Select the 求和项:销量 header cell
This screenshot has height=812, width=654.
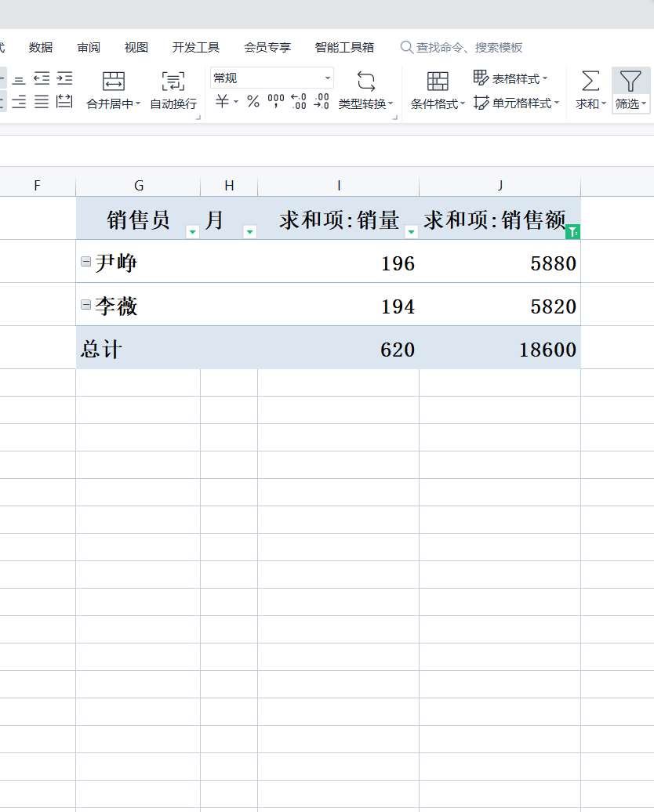click(339, 218)
